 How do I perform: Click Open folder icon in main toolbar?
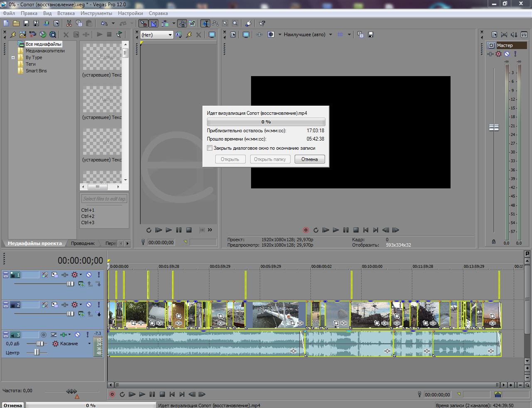tap(16, 24)
